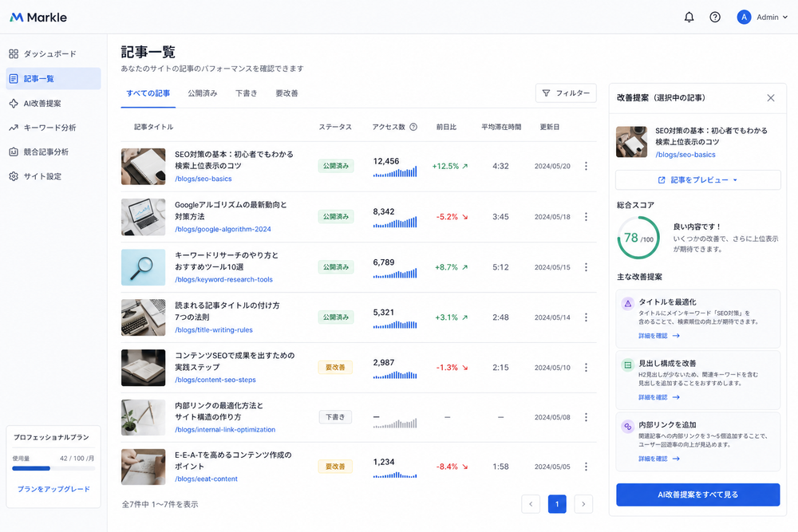
Task: Go to previous page arrow
Action: coord(531,504)
